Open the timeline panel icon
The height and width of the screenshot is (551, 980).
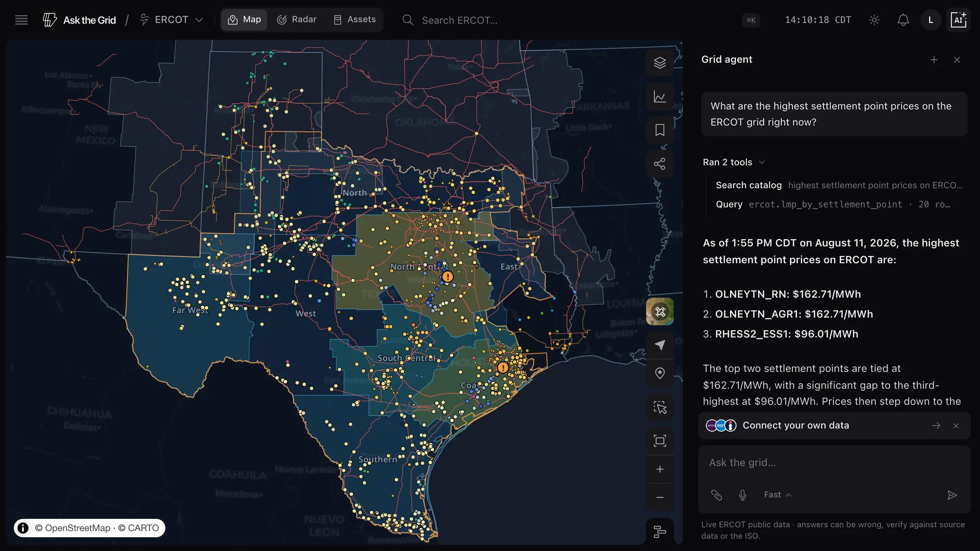[x=660, y=531]
